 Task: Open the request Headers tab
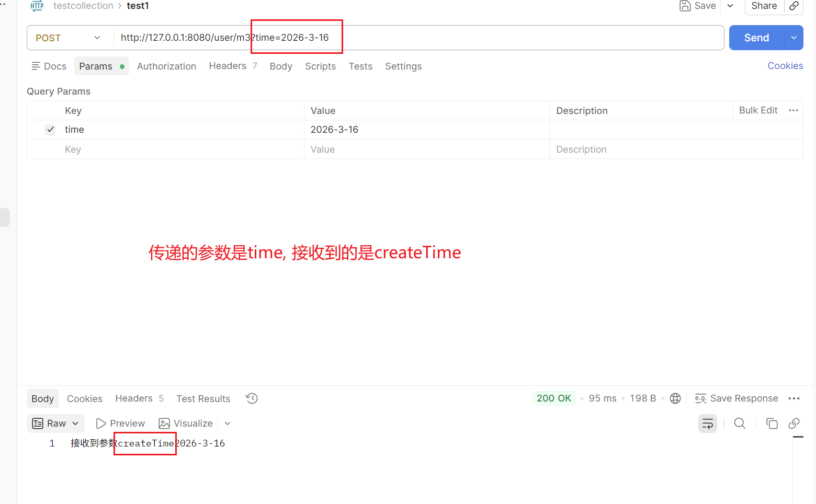pyautogui.click(x=233, y=66)
